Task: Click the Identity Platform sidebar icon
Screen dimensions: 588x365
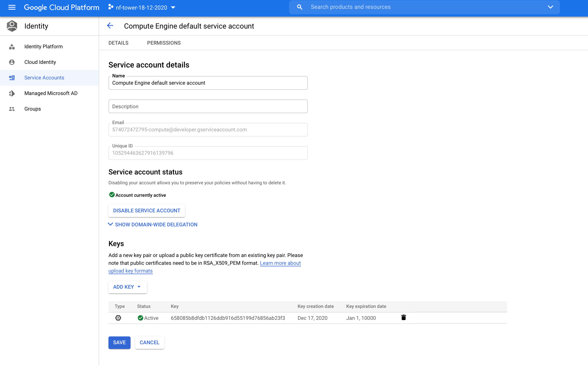Action: (12, 46)
